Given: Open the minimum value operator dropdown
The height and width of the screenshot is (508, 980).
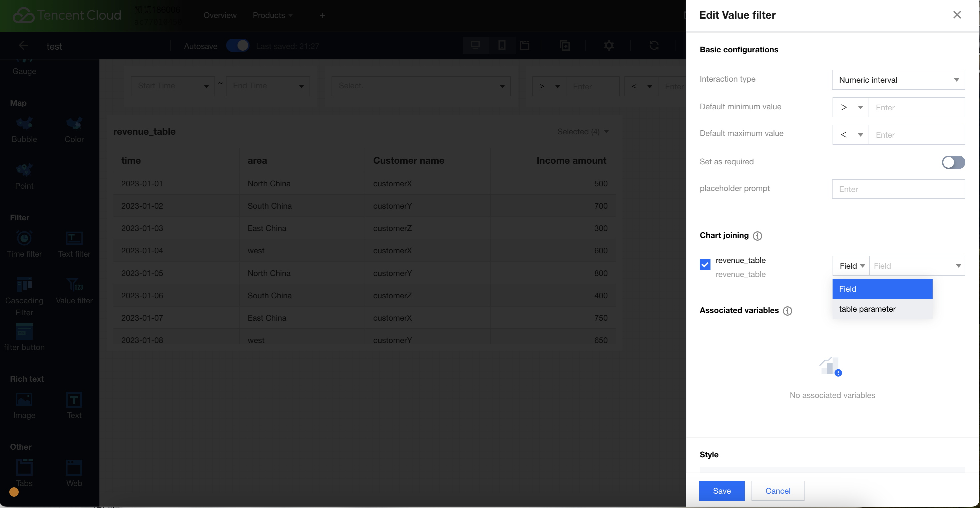Looking at the screenshot, I should coord(850,108).
